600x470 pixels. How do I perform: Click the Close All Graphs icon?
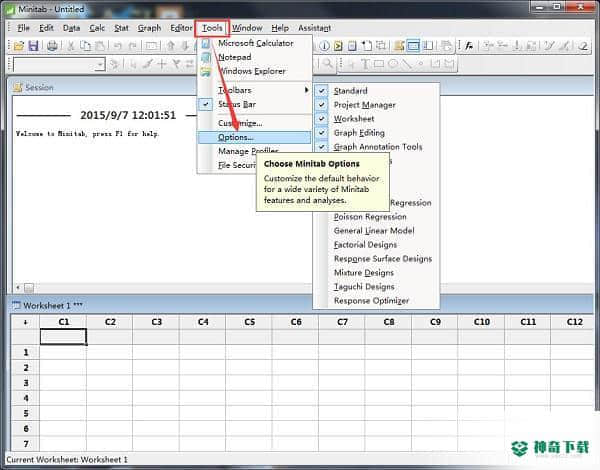pos(446,46)
